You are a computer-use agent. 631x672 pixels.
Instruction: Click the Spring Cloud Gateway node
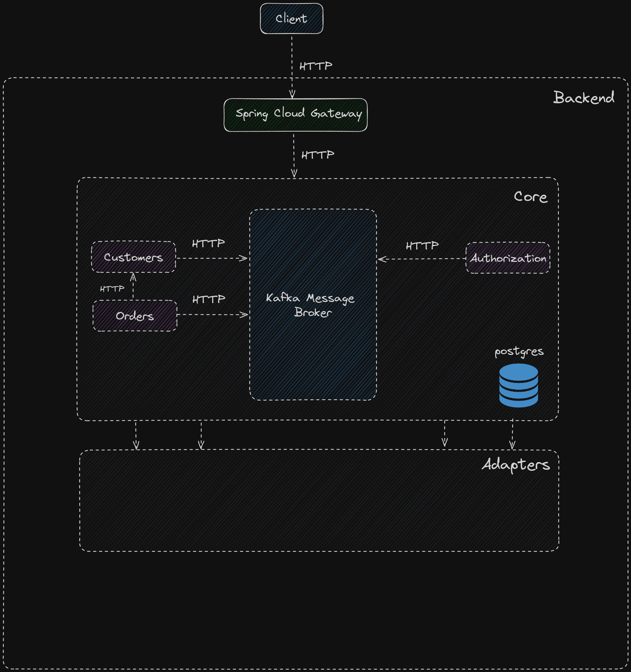[295, 115]
